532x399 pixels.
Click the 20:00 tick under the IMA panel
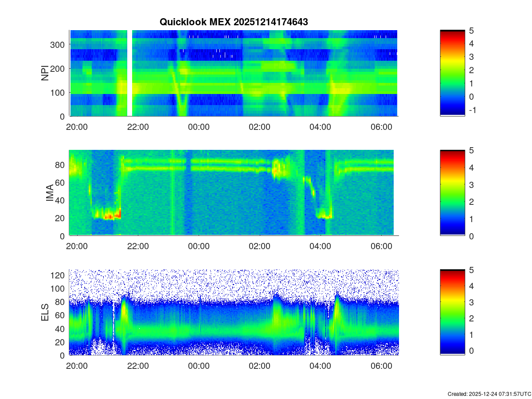[77, 246]
